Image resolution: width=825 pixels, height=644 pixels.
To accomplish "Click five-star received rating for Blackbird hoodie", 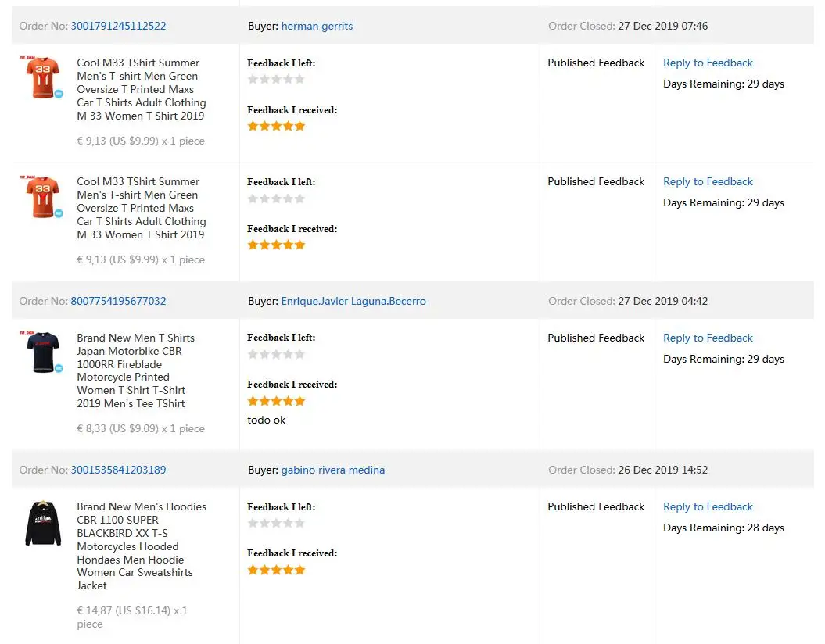I will click(276, 570).
